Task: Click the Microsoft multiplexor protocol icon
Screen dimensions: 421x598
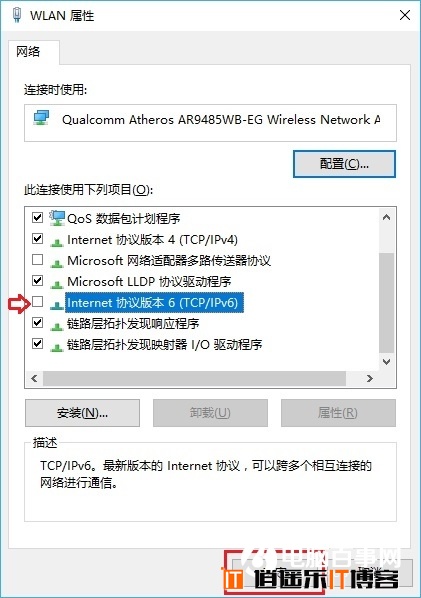Action: (57, 262)
